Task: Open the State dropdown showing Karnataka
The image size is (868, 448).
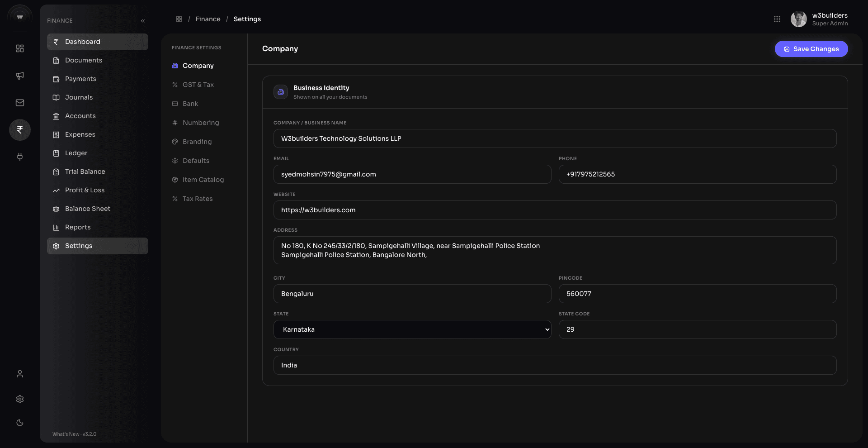Action: [412, 329]
